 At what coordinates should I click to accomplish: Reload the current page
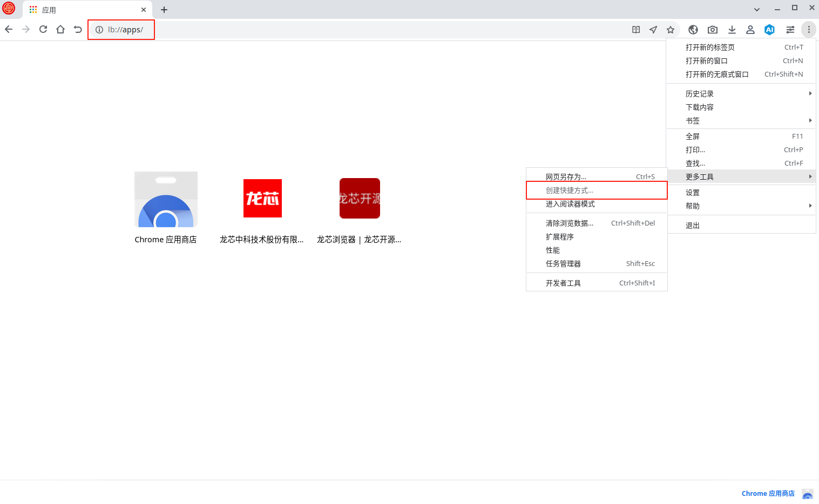(43, 29)
